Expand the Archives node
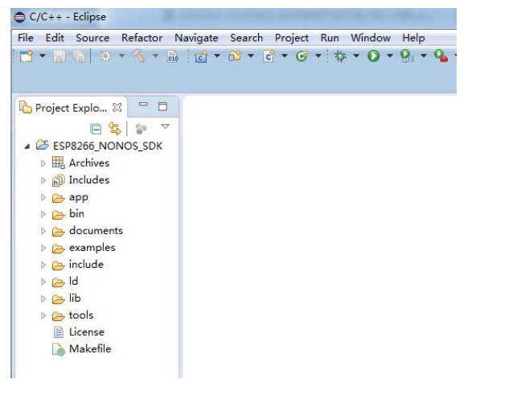The height and width of the screenshot is (420, 517). [43, 163]
